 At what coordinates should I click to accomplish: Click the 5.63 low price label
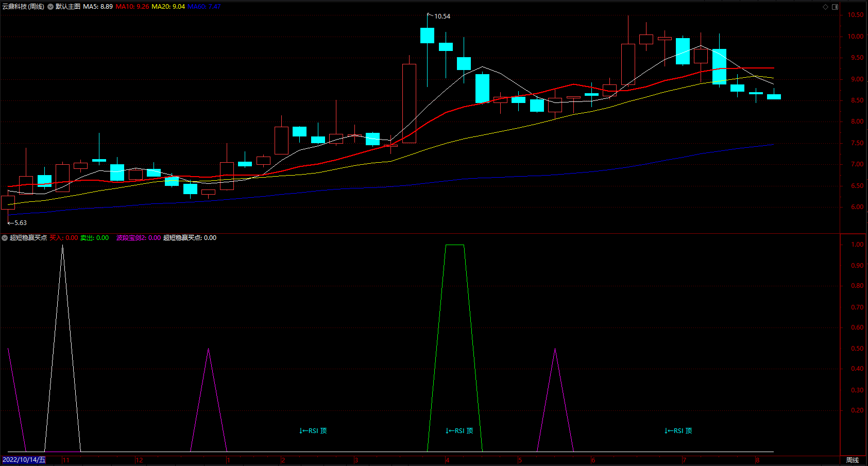click(21, 223)
